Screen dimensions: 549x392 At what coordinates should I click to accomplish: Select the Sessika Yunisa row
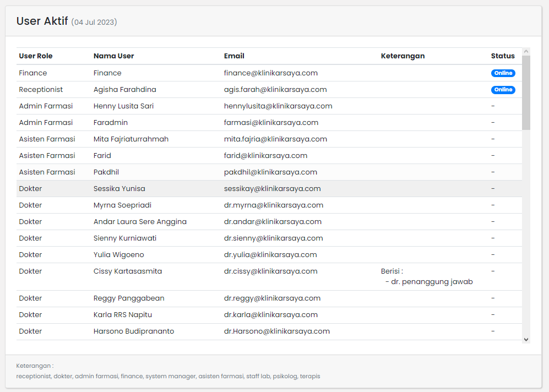(119, 189)
